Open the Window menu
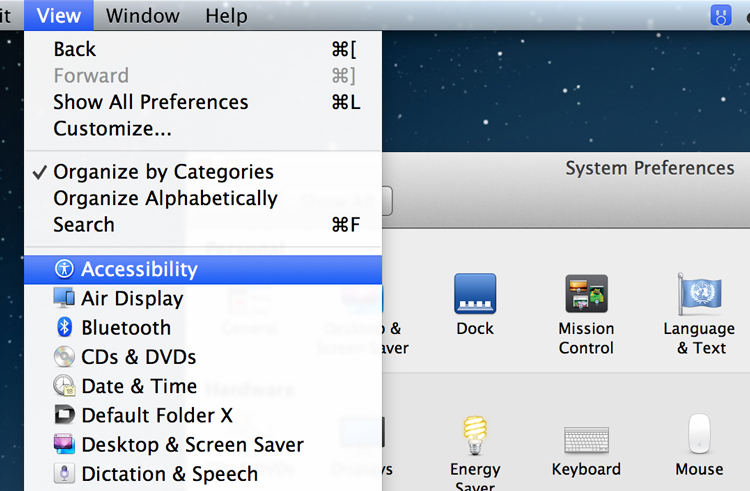This screenshot has height=491, width=750. click(143, 16)
